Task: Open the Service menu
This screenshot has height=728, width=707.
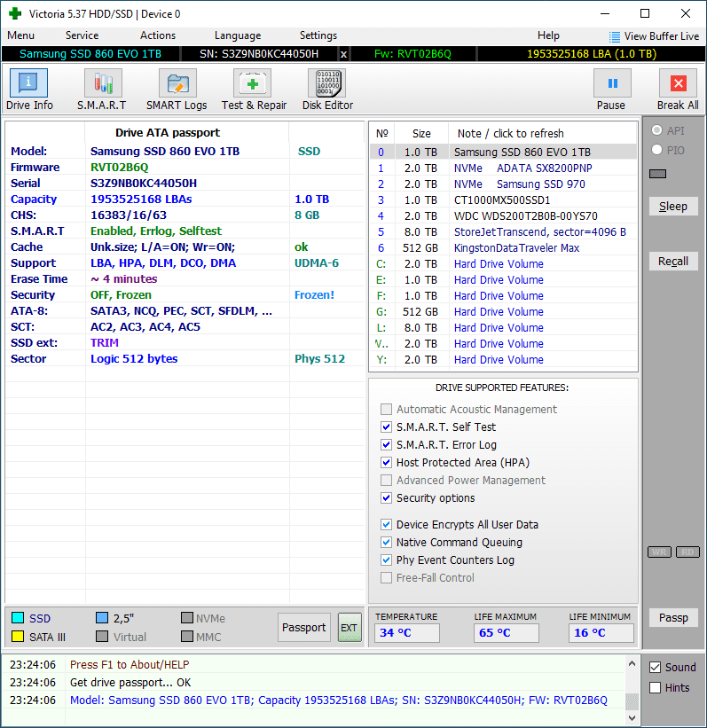Action: tap(82, 35)
